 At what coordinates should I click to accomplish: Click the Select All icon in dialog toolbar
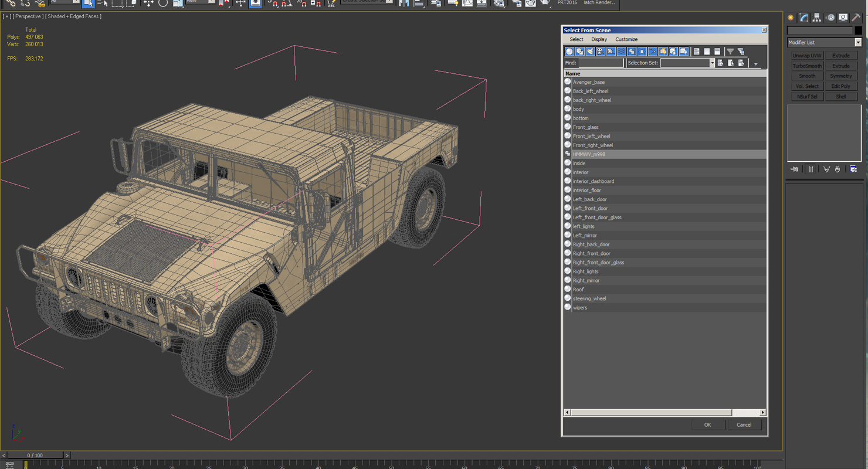pyautogui.click(x=696, y=52)
